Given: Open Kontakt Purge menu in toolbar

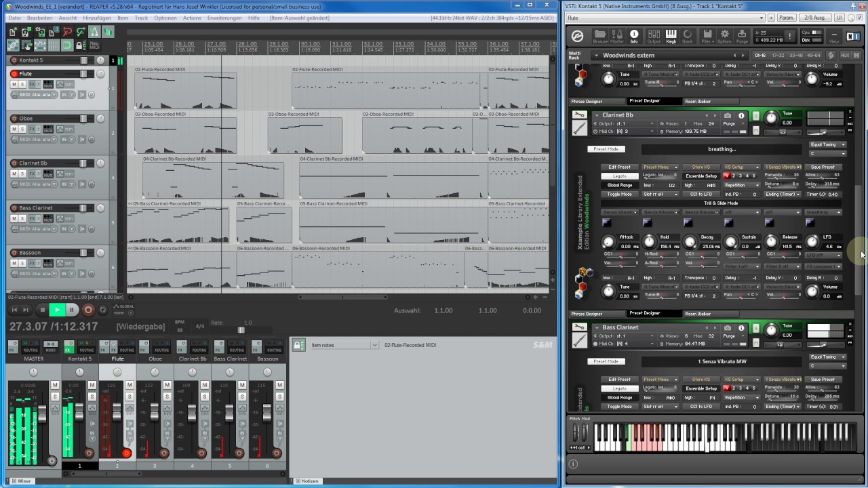Looking at the screenshot, I should [742, 35].
